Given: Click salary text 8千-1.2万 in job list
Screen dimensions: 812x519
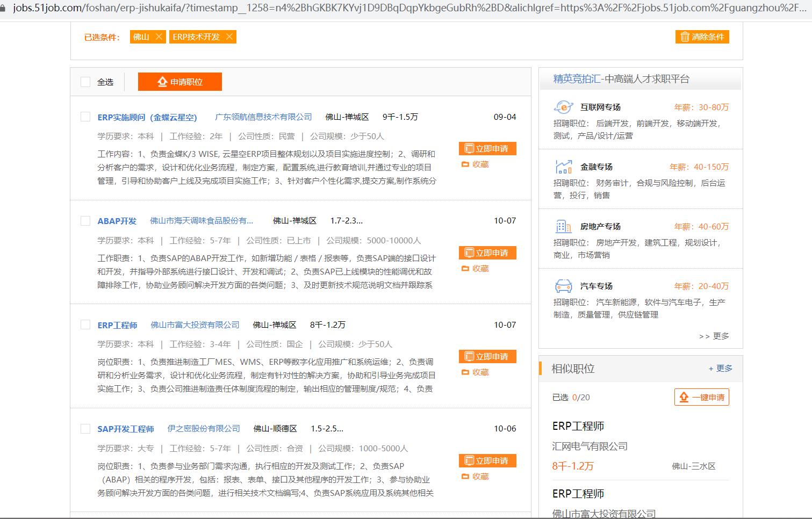Looking at the screenshot, I should [x=328, y=325].
